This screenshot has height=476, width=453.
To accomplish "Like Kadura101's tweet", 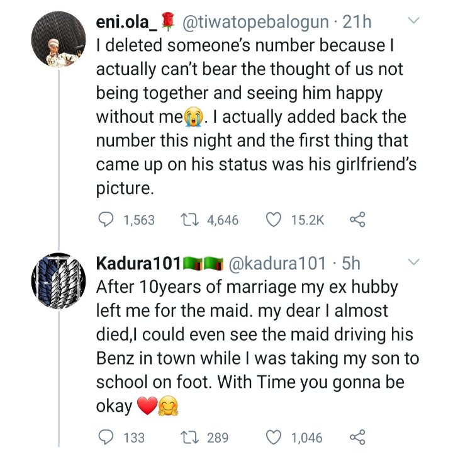I will coord(273,437).
